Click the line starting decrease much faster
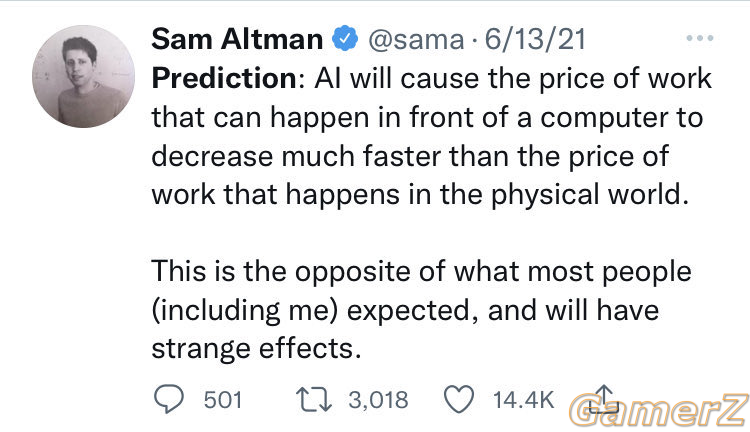Image resolution: width=750 pixels, height=432 pixels. point(410,157)
